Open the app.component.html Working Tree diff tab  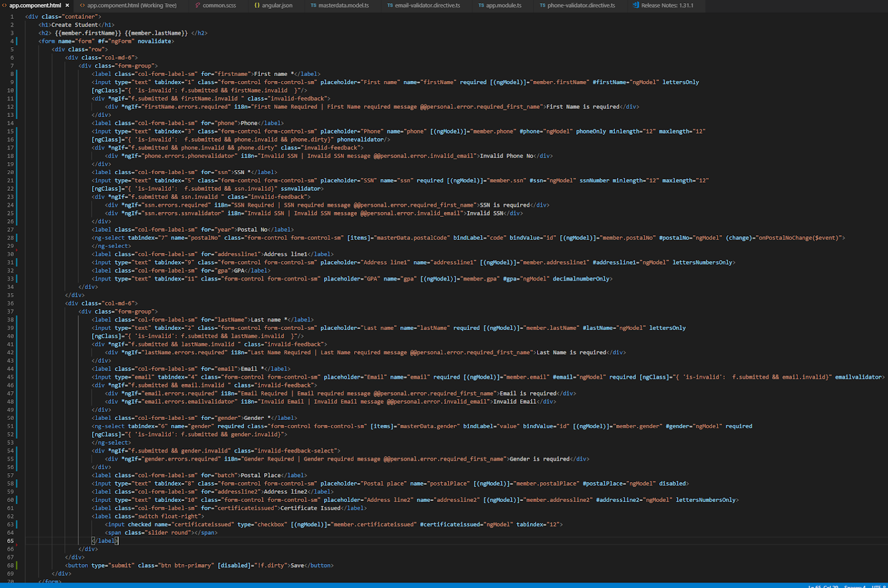(x=130, y=6)
